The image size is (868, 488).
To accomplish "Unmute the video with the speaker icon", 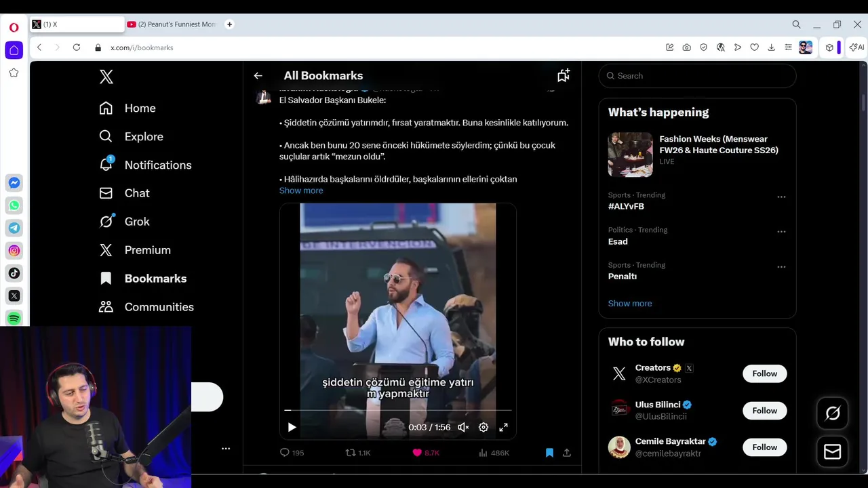I will tap(463, 427).
